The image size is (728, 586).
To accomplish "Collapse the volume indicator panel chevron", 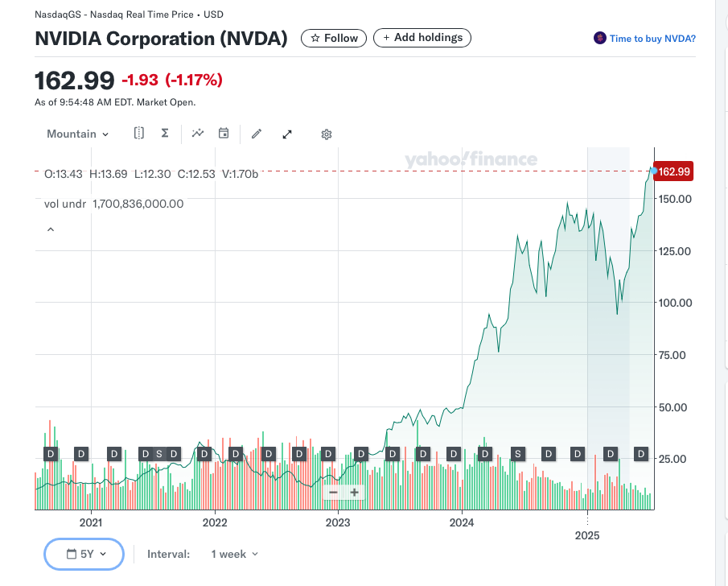I will pos(51,229).
